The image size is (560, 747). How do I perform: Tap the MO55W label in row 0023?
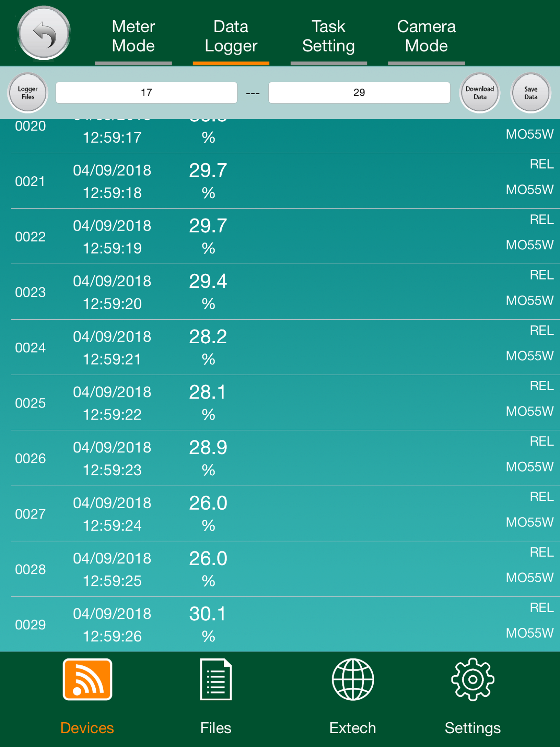point(529,300)
